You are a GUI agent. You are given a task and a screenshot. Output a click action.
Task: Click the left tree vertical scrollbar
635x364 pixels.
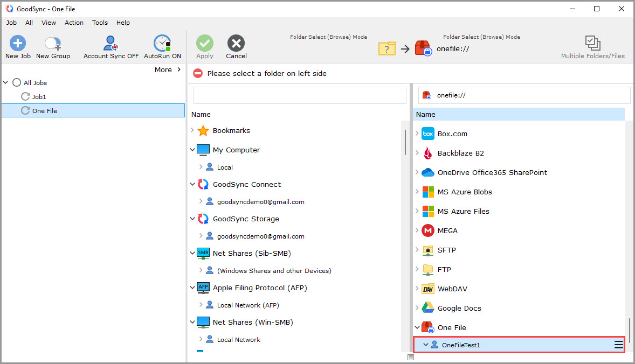tap(405, 142)
